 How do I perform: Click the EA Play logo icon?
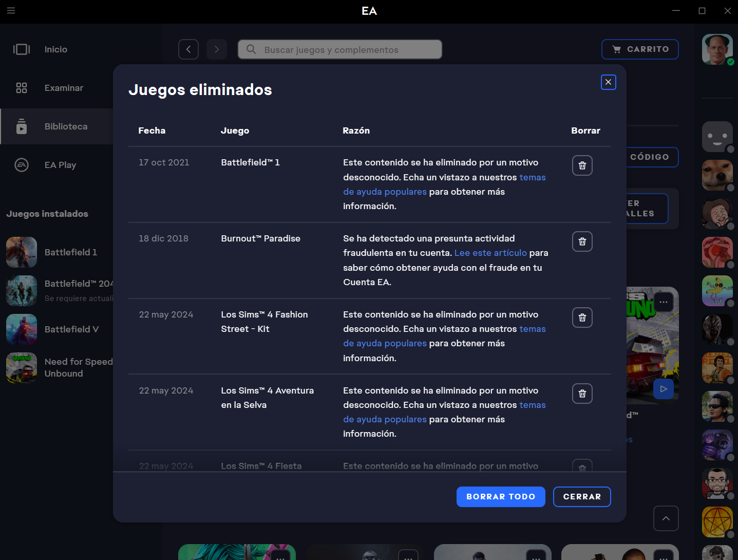pyautogui.click(x=22, y=165)
